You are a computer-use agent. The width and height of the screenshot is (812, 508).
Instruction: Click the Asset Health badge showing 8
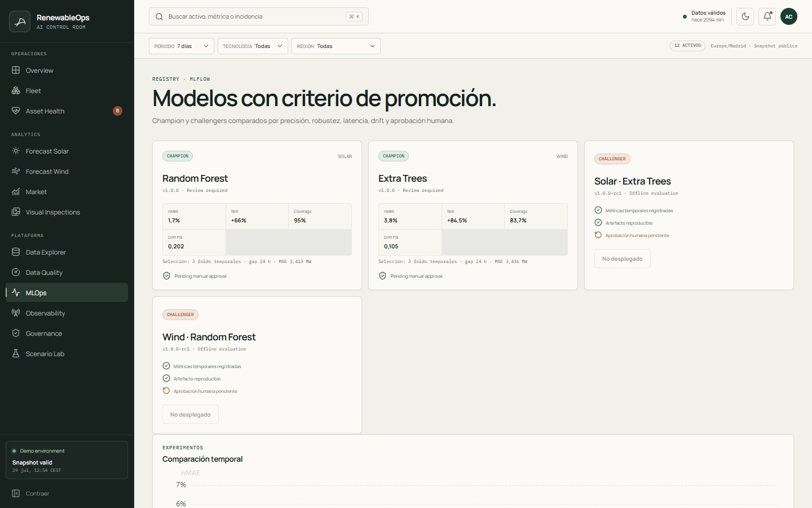pyautogui.click(x=117, y=111)
